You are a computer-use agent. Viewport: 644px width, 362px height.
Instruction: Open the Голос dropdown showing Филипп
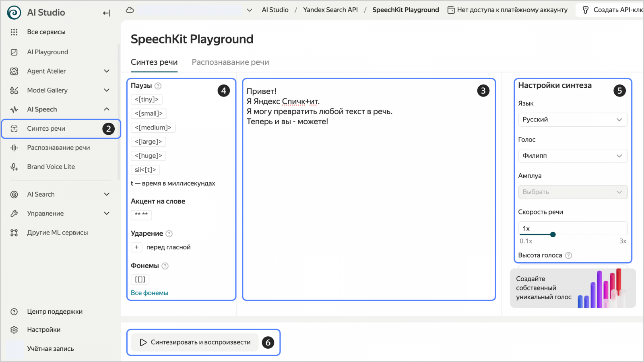[573, 156]
